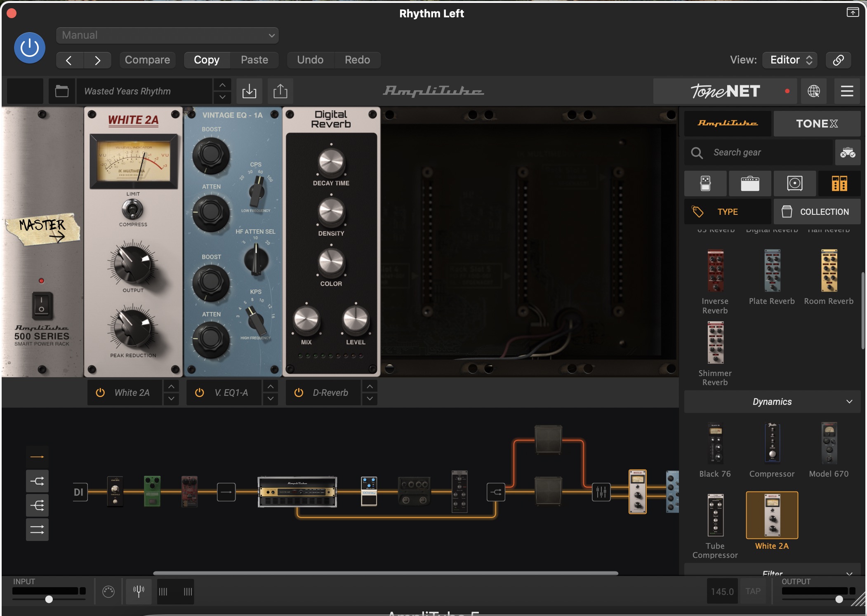Open the Manual preset dropdown
867x616 pixels.
point(167,35)
